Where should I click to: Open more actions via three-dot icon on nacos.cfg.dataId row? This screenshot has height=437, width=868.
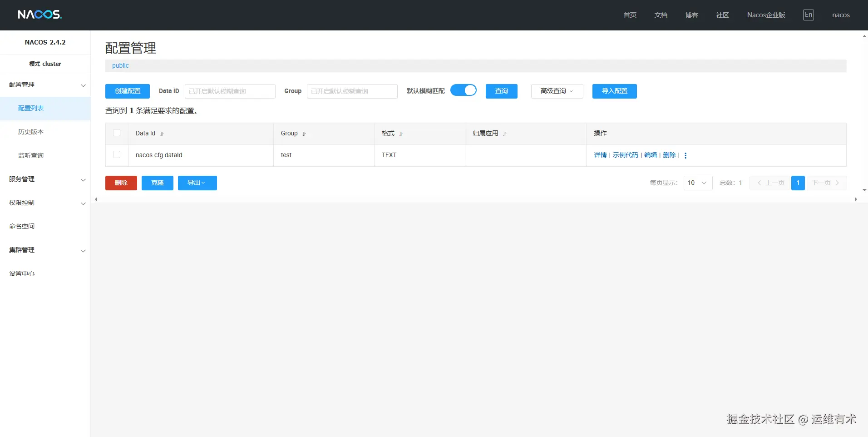686,155
